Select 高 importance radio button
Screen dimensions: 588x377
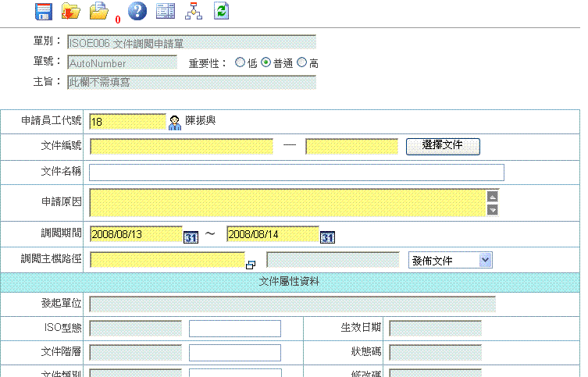click(x=302, y=63)
